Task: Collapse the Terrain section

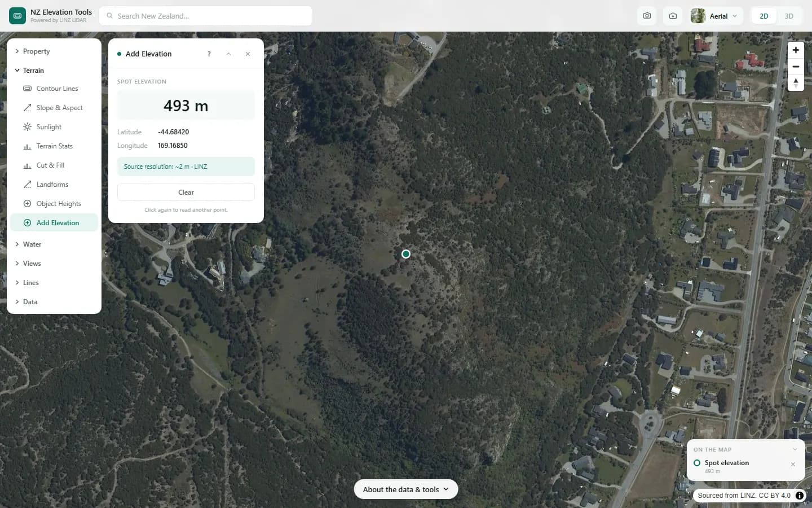Action: coord(54,71)
